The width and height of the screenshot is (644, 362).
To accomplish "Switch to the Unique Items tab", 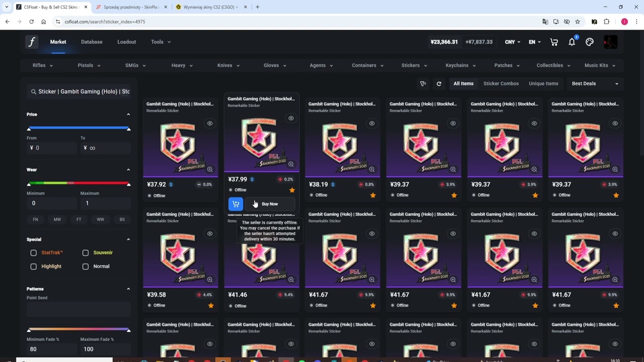I will [543, 83].
